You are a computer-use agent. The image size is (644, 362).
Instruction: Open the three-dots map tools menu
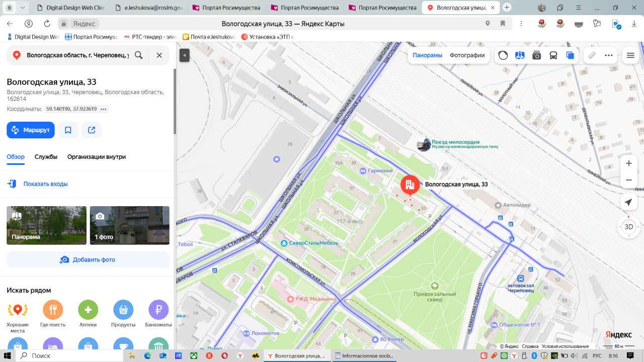(x=609, y=55)
